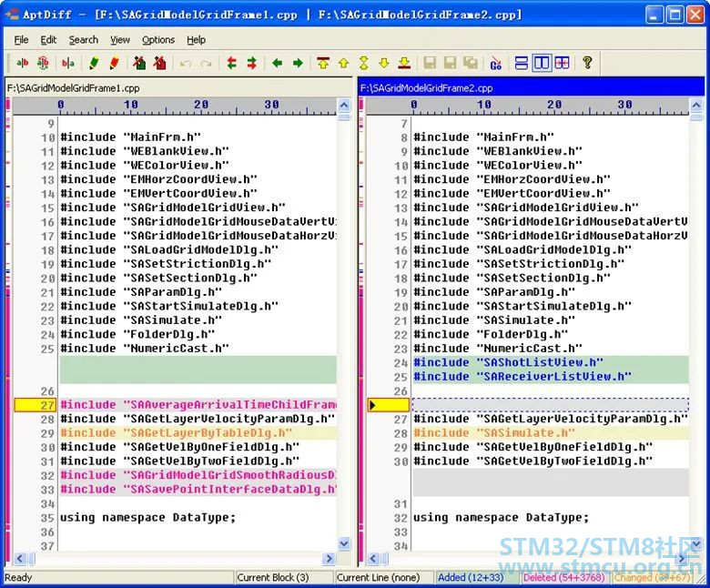Click 'Ready' text in status bar
Screen dimensions: 710x588
[18, 578]
